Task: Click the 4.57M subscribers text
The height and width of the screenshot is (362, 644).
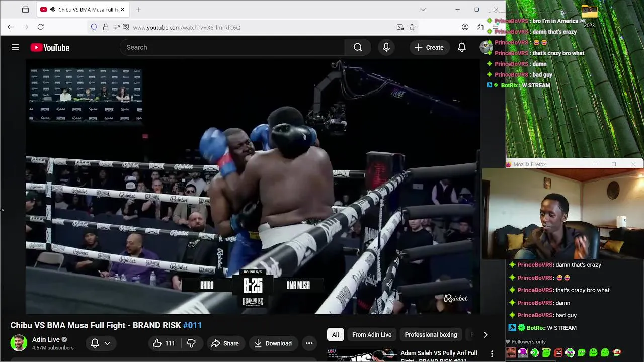Action: click(53, 348)
